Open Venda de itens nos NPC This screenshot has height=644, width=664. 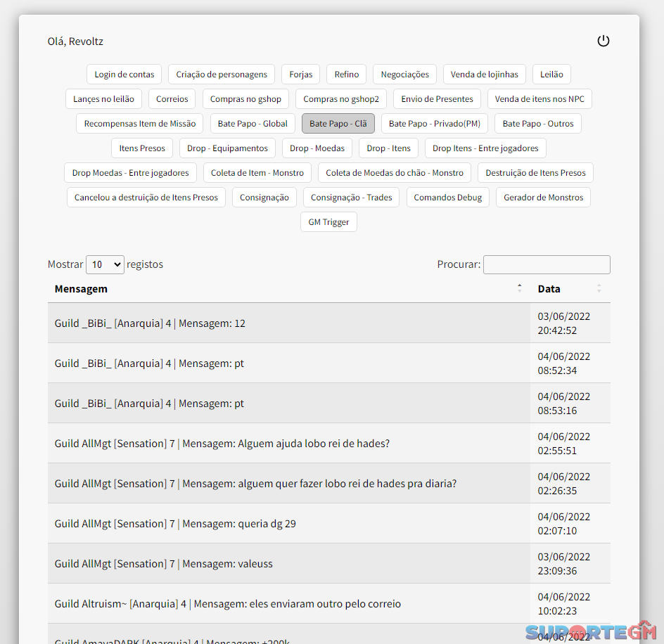[x=539, y=99]
